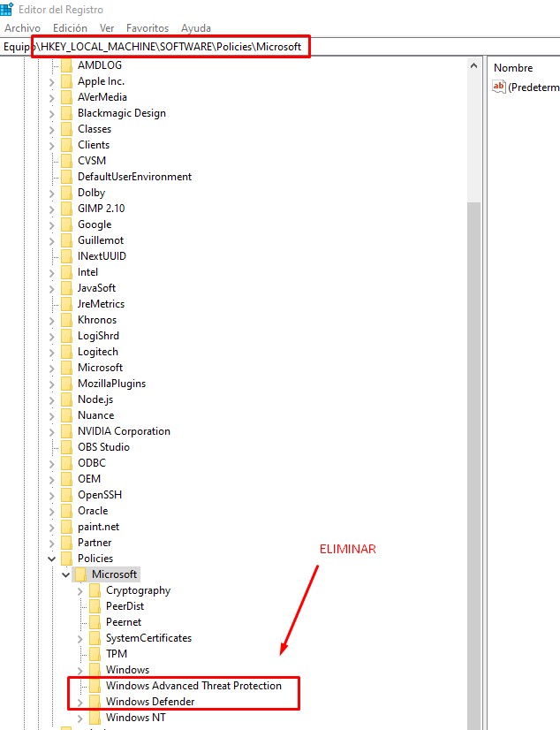560x730 pixels.
Task: Select the Logitech registry key
Action: 97,352
